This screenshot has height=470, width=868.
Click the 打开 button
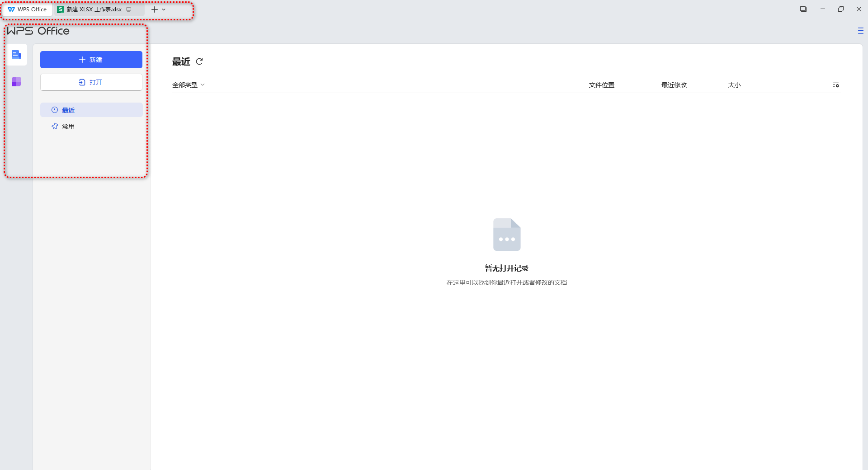pos(91,82)
